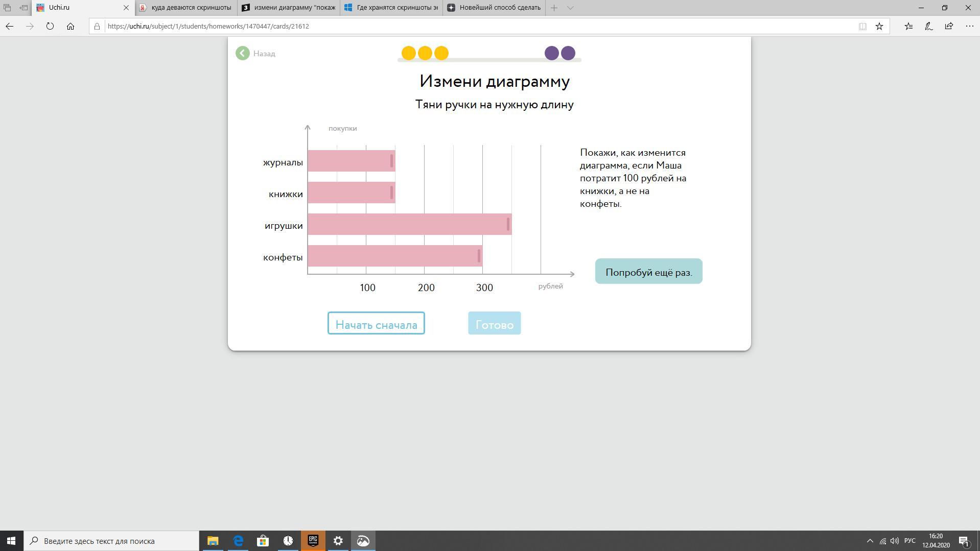The height and width of the screenshot is (551, 980).
Task: Open Epic Games launcher from the taskbar
Action: pos(313,541)
